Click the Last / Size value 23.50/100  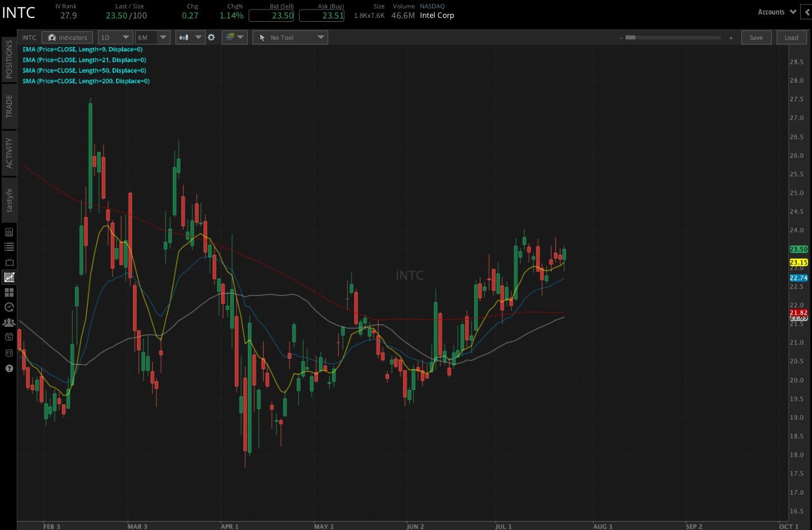coord(126,16)
